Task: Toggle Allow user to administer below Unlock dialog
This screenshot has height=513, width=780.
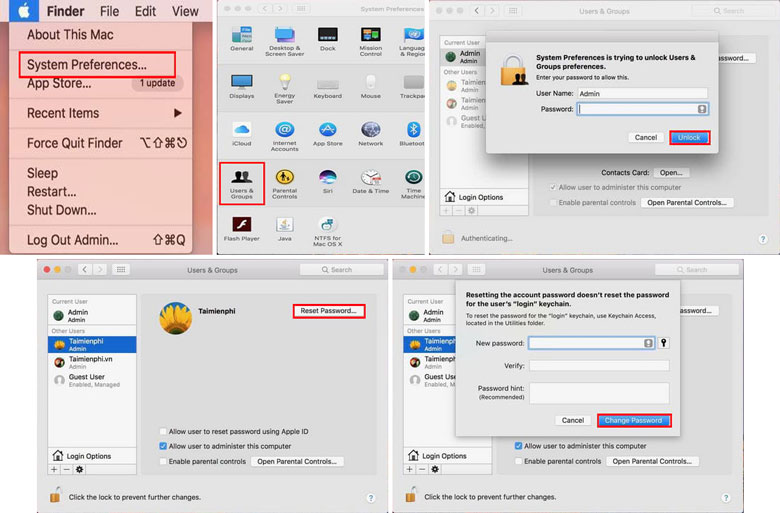Action: click(x=553, y=187)
